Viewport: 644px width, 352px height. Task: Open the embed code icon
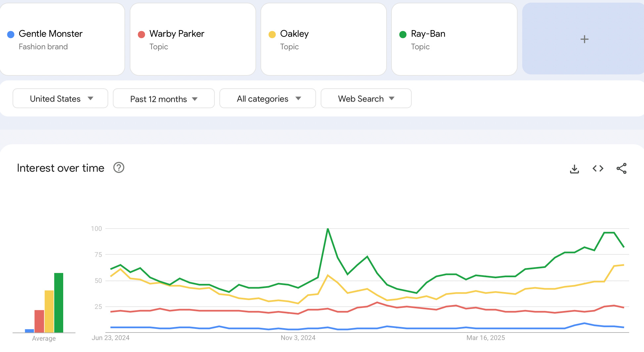[598, 169]
